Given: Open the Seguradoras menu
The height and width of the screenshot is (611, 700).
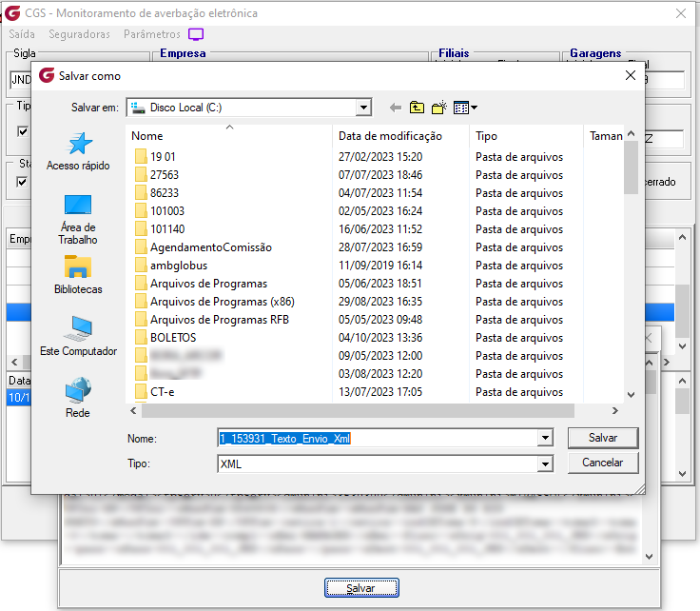Looking at the screenshot, I should point(79,34).
